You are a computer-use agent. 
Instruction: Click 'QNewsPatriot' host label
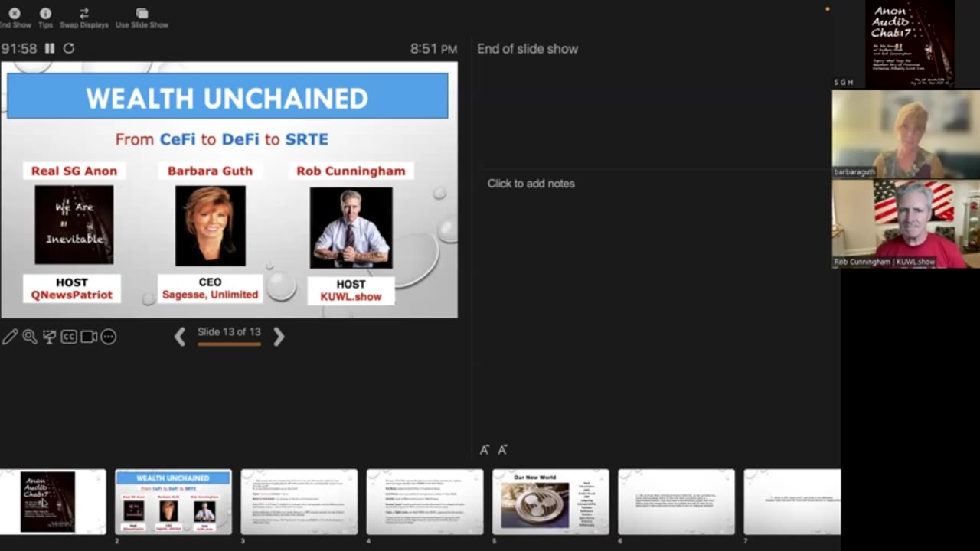pyautogui.click(x=72, y=295)
